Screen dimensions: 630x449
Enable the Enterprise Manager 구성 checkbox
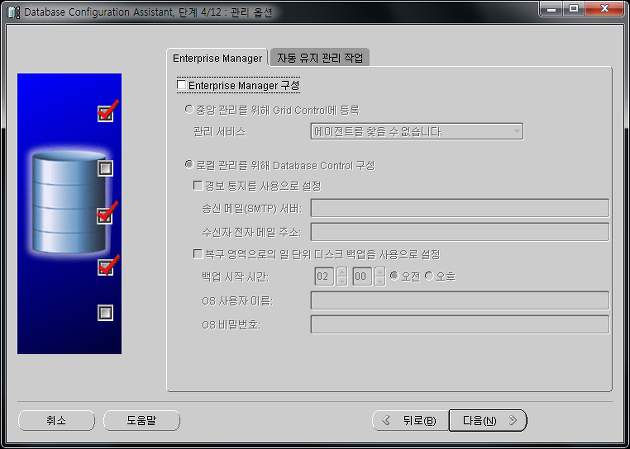click(x=182, y=85)
